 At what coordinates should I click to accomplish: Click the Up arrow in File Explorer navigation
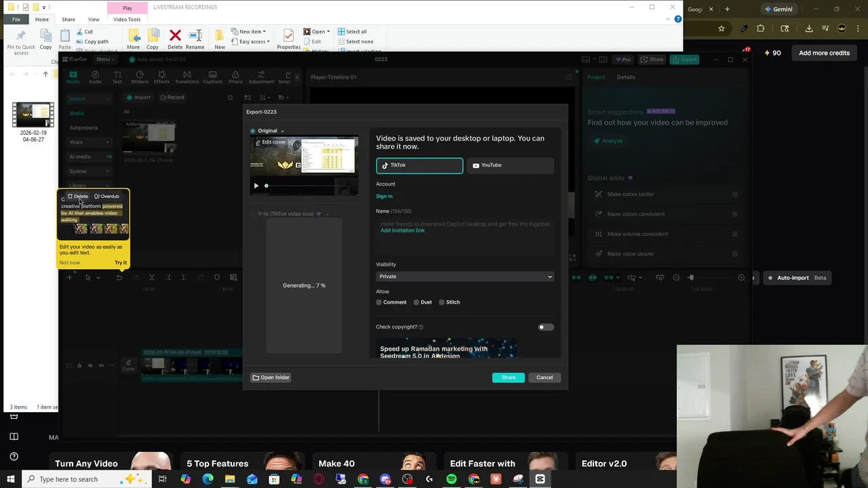point(46,74)
